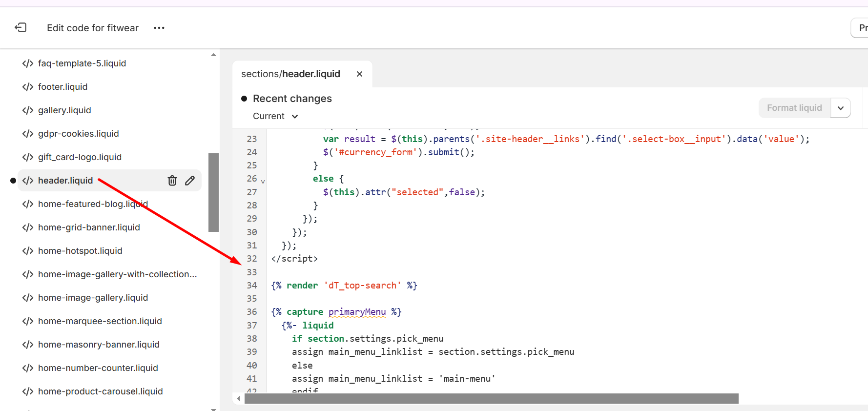
Task: Open footer.liquid file
Action: coord(62,87)
